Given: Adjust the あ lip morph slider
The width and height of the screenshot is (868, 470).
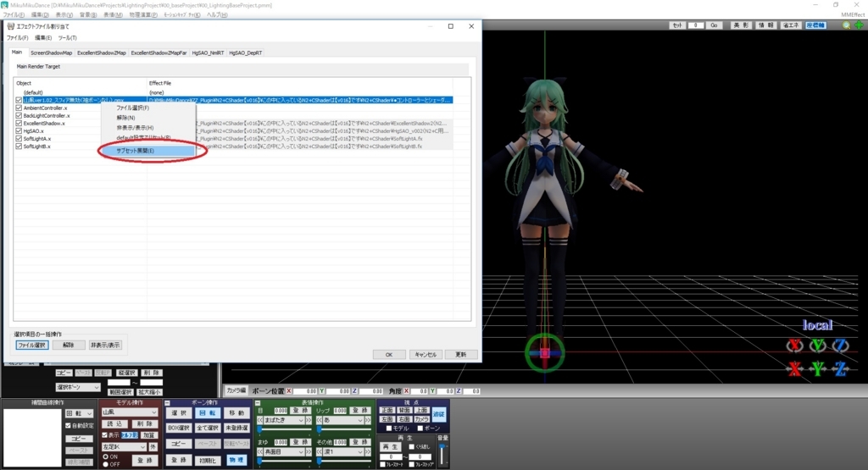Looking at the screenshot, I should coord(343,429).
